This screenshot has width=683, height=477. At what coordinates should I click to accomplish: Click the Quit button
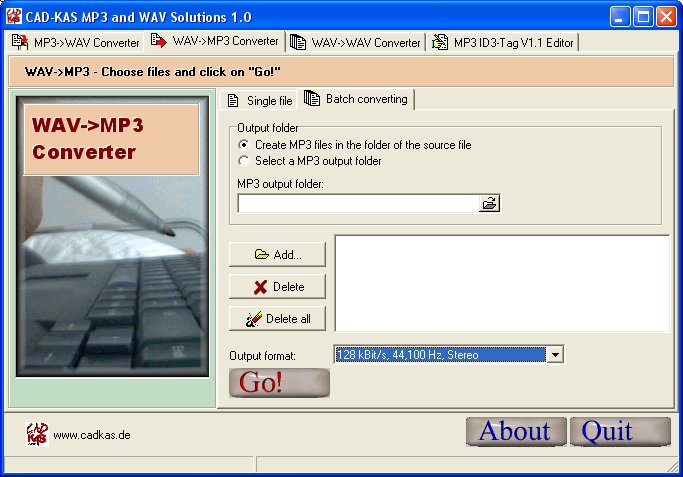(620, 431)
